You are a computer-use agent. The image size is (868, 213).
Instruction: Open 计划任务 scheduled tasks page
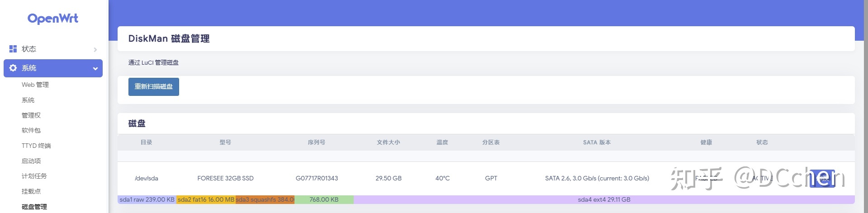34,176
